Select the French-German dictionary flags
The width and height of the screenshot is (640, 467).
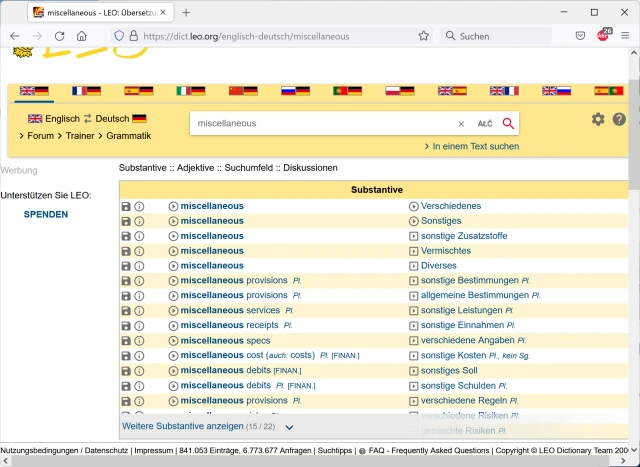coord(87,90)
